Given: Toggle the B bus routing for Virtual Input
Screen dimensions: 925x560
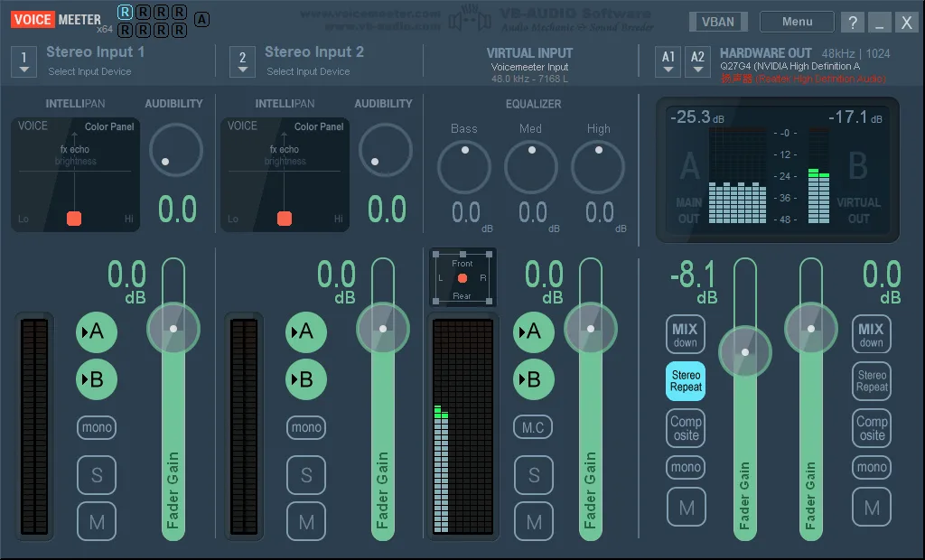Looking at the screenshot, I should [x=534, y=379].
